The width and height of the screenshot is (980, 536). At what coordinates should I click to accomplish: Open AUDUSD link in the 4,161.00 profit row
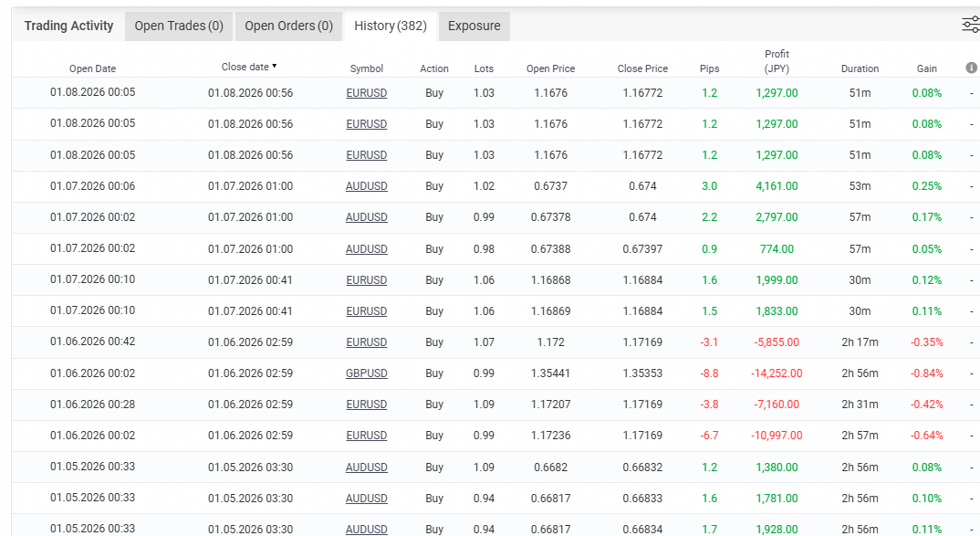[366, 186]
